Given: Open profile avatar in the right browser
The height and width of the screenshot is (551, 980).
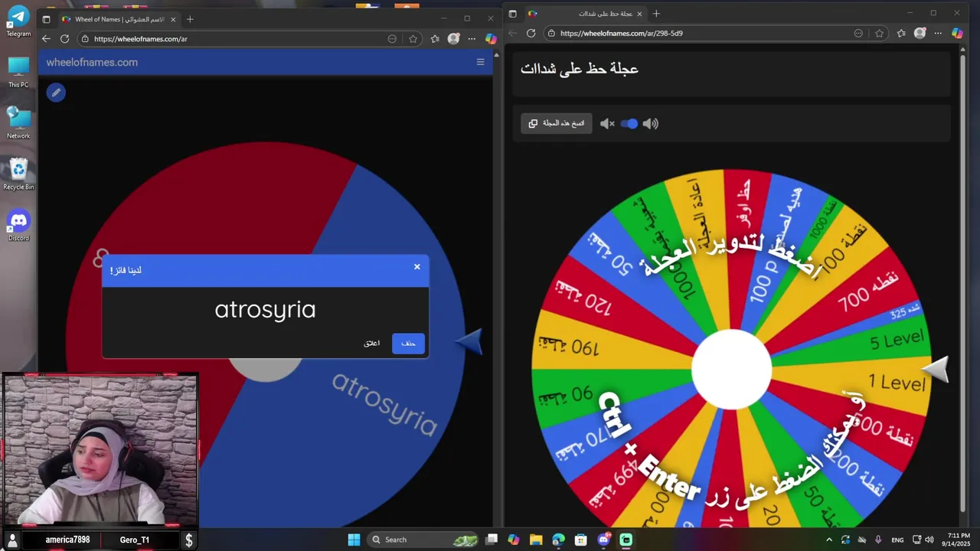Looking at the screenshot, I should (920, 33).
